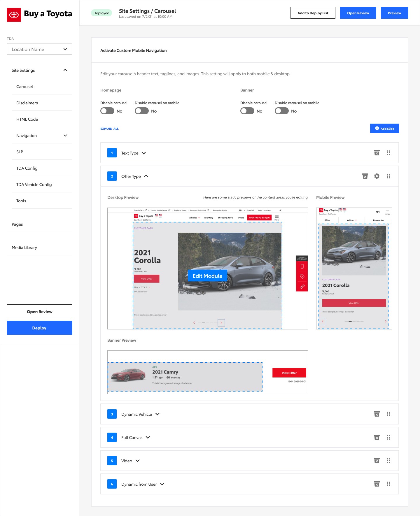Click View Offer button in banner preview
This screenshot has height=516, width=420.
pyautogui.click(x=289, y=373)
